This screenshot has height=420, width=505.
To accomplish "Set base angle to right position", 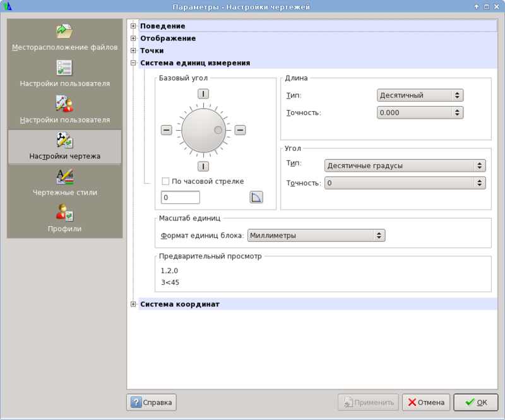I will tap(240, 130).
